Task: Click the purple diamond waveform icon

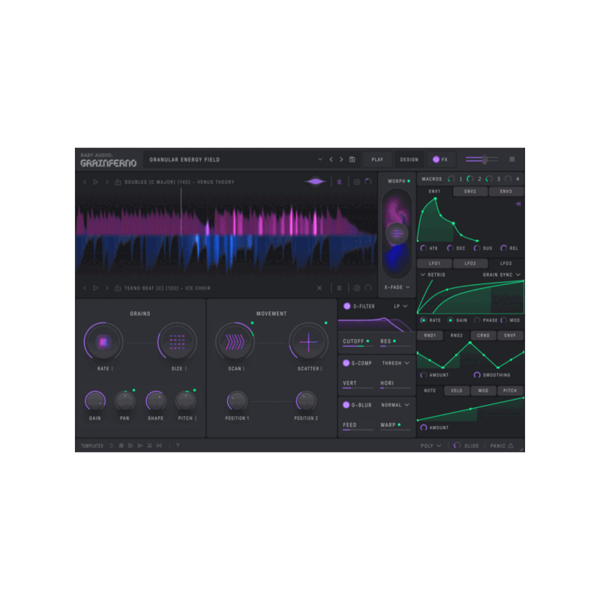Action: 315,182
